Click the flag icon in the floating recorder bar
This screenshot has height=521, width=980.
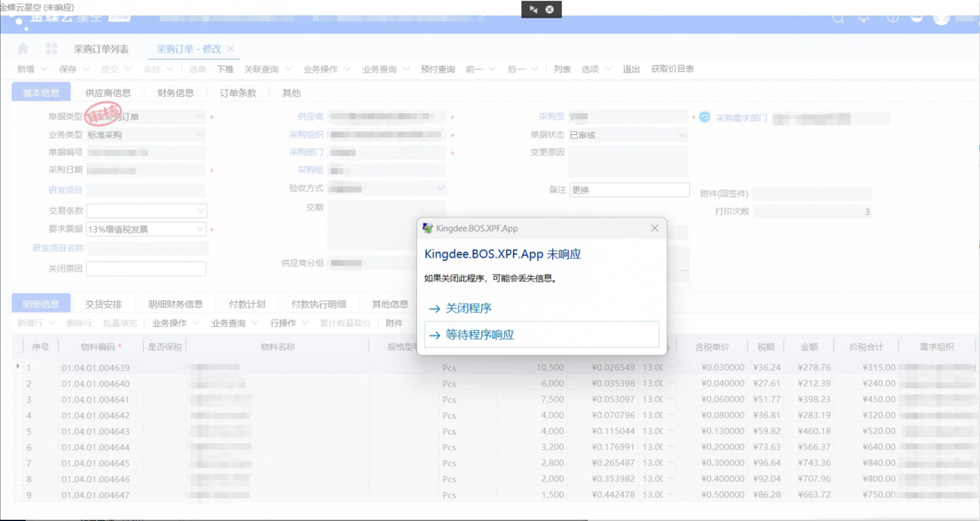pyautogui.click(x=533, y=9)
